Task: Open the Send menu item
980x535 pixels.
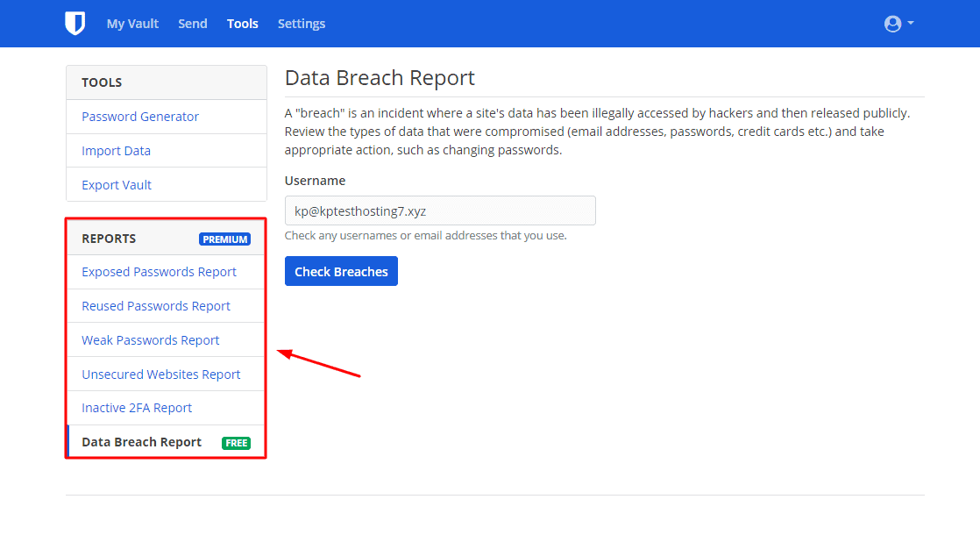Action: tap(193, 24)
